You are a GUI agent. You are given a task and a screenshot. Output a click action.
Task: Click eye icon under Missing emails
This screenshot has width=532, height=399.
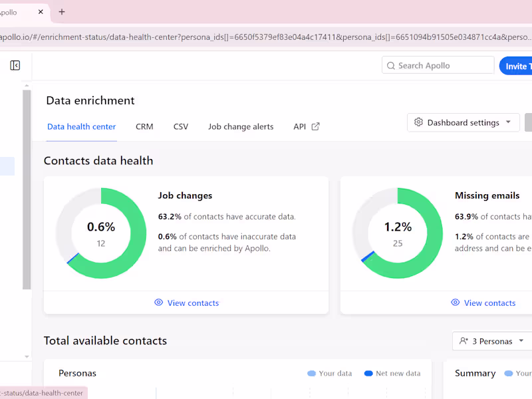455,303
